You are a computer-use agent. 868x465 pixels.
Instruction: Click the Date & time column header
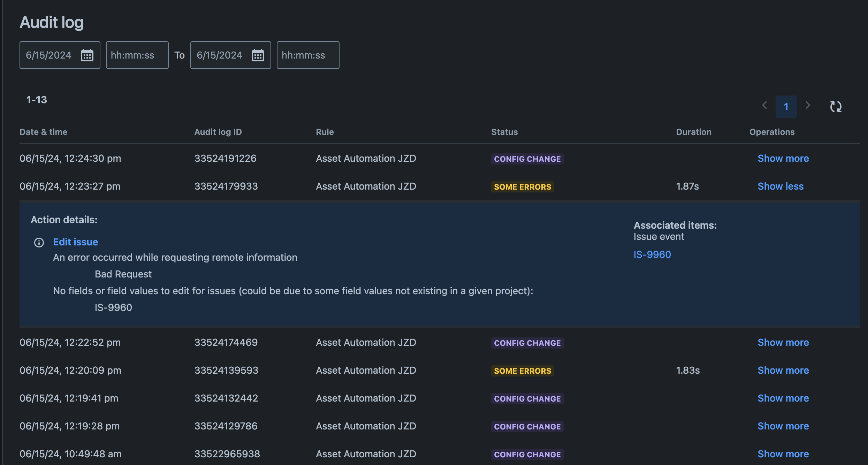coord(44,132)
